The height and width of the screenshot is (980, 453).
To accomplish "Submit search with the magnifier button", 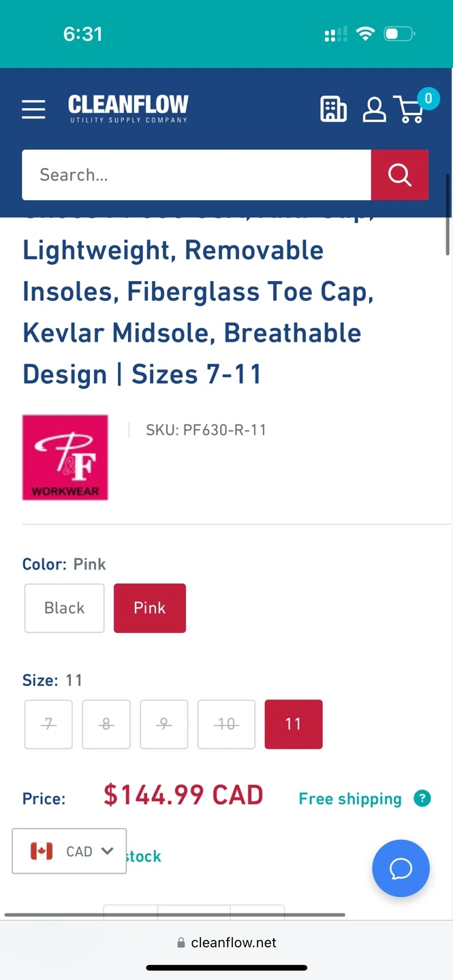I will coord(399,175).
